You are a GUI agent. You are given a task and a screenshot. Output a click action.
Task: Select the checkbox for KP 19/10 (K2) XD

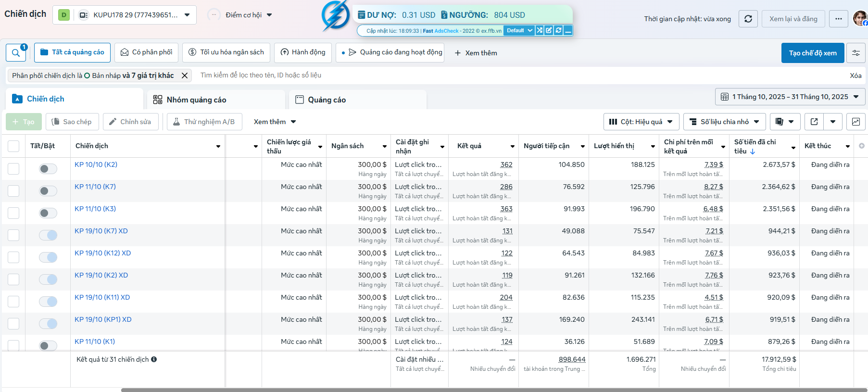(13, 279)
